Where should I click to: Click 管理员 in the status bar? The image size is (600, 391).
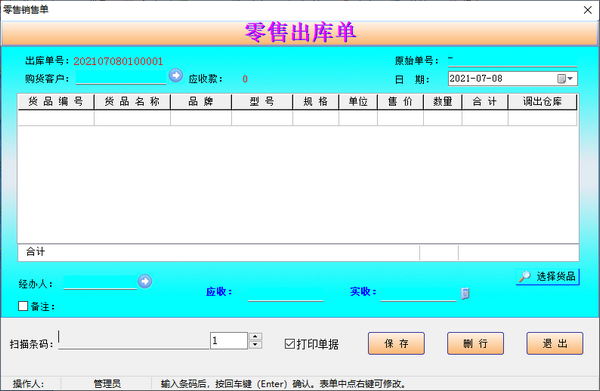(x=107, y=383)
